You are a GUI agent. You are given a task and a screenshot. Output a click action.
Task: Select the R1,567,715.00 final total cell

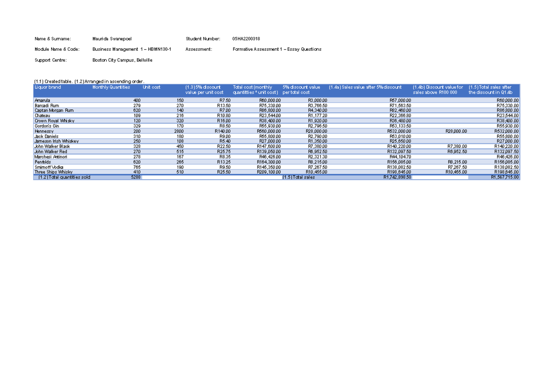505,177
